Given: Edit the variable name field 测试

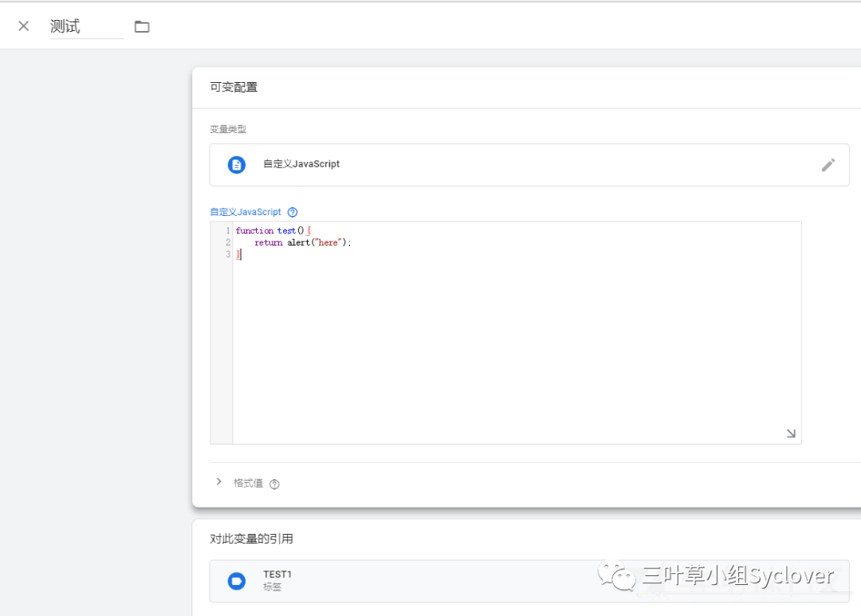Looking at the screenshot, I should tap(87, 26).
